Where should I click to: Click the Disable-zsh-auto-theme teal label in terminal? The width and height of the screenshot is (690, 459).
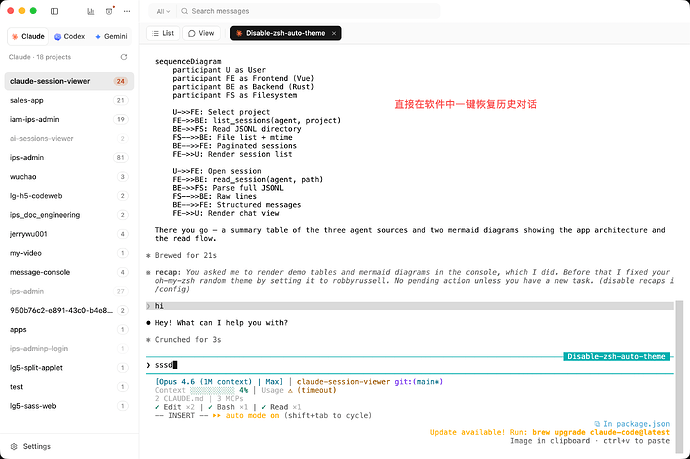[616, 356]
